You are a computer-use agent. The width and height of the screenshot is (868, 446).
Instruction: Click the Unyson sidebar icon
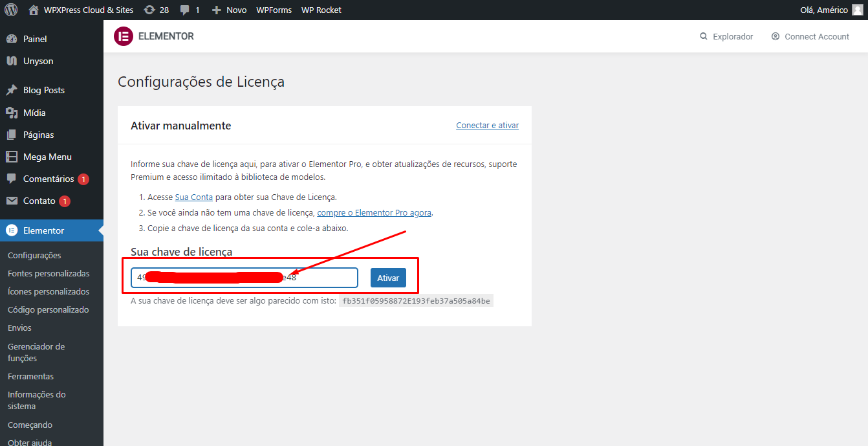point(11,61)
